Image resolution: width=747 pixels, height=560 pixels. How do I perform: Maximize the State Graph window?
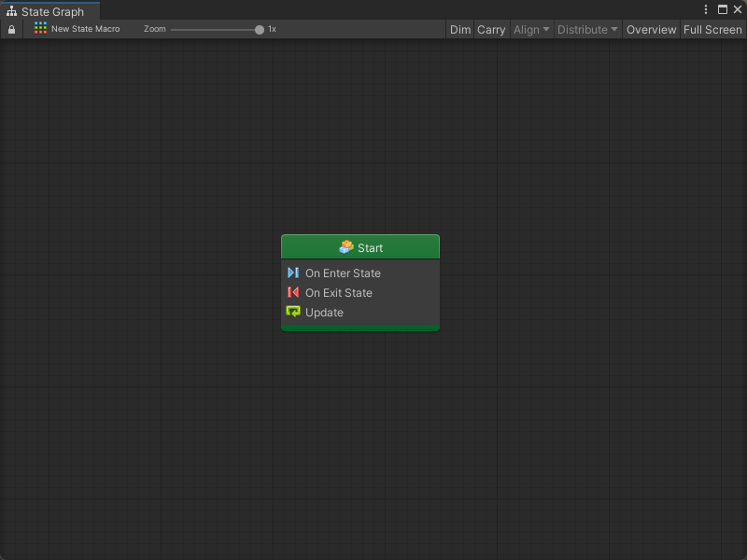coord(722,9)
